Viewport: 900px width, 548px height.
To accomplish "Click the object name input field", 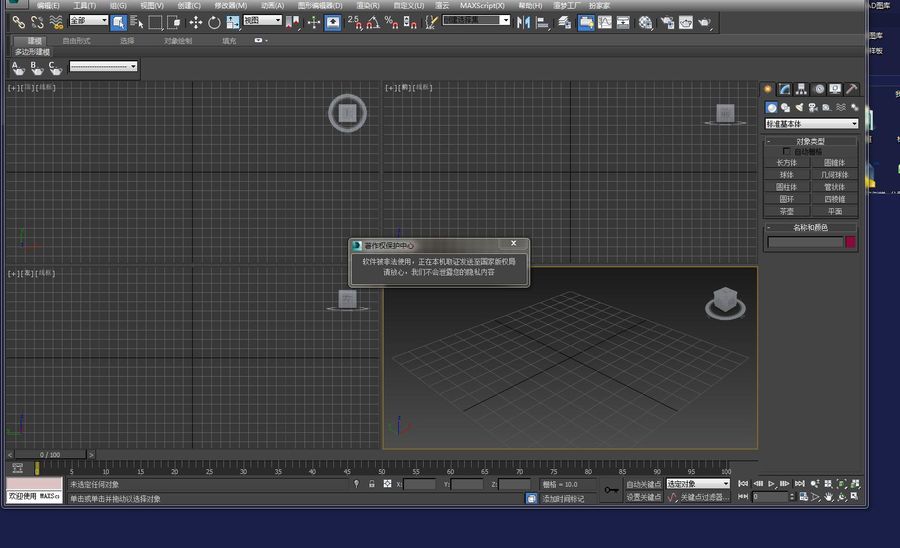I will click(805, 242).
